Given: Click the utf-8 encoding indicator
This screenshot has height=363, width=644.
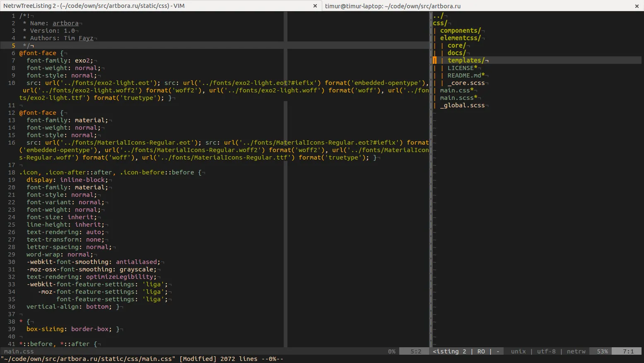Looking at the screenshot, I should [x=546, y=351].
